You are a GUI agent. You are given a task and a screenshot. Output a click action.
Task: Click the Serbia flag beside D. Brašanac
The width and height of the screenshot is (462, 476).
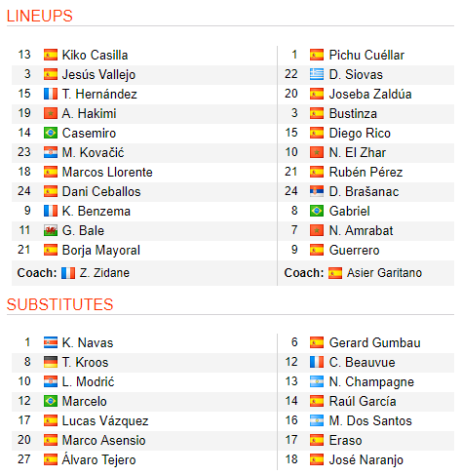point(317,191)
